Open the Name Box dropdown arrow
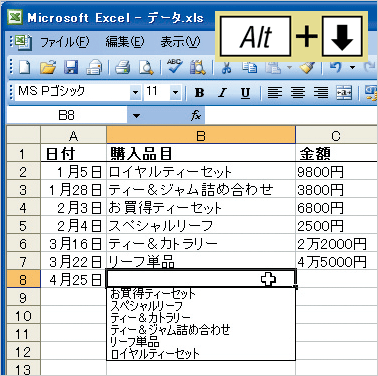Screen dimensions: 378x376 136,116
